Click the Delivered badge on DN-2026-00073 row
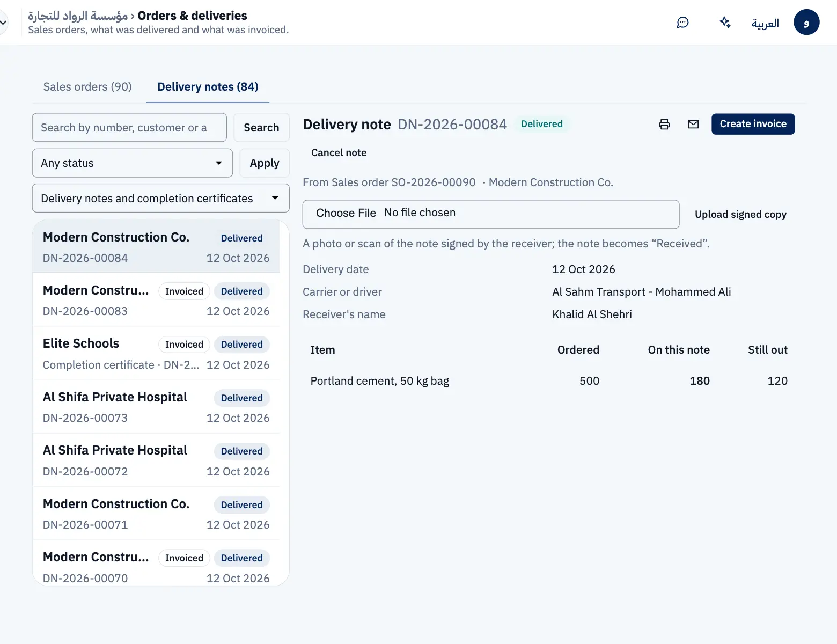 [242, 398]
